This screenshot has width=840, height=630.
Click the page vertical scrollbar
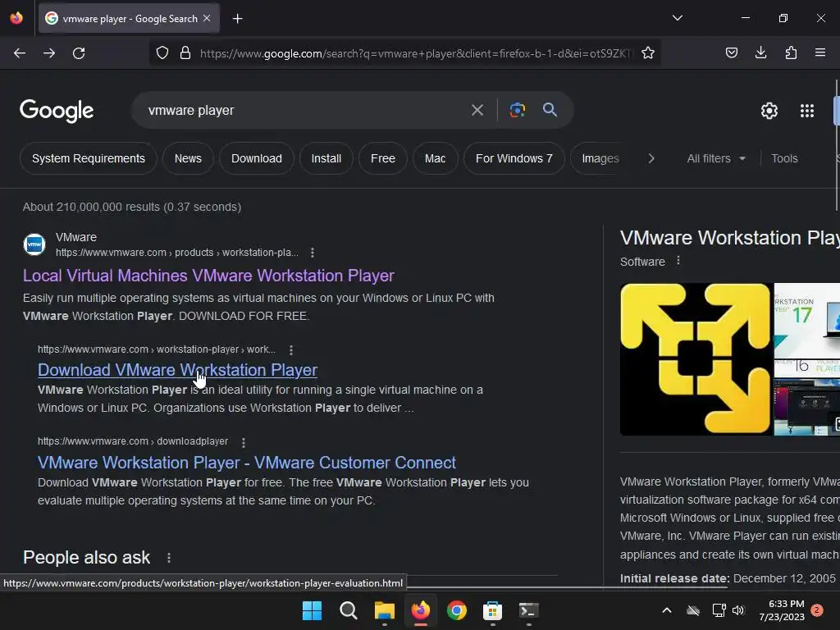tap(836, 144)
